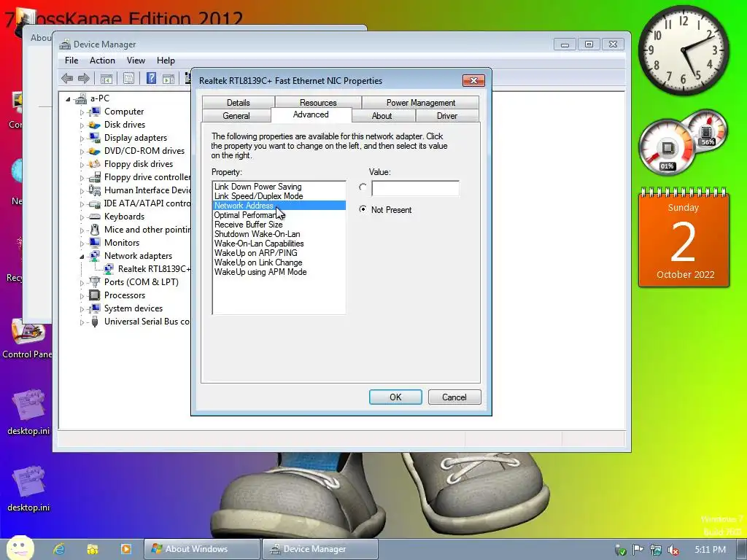Switch to the Power Management tab
The image size is (747, 560).
tap(421, 102)
